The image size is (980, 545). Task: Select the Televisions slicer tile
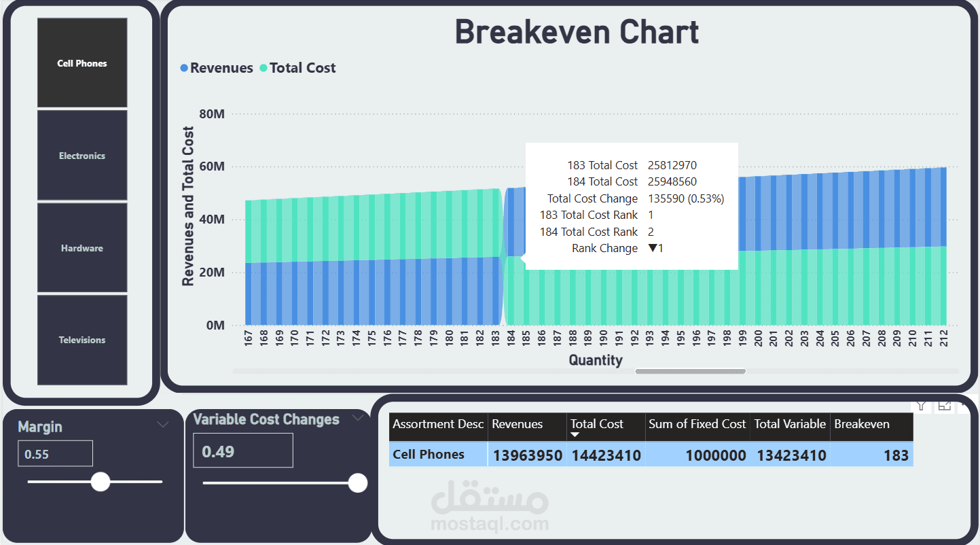coord(82,340)
